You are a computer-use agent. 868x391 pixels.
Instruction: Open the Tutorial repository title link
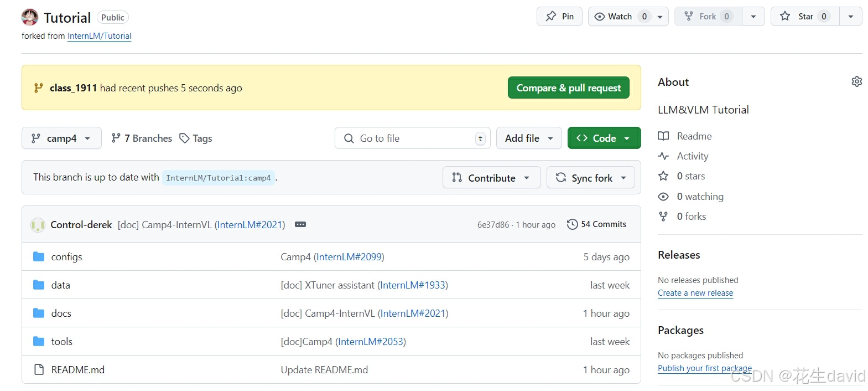67,18
